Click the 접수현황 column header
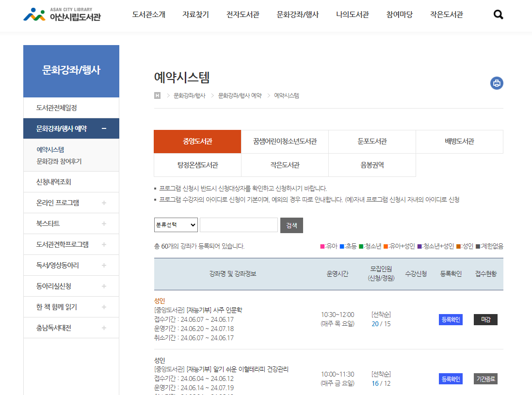 tap(486, 274)
